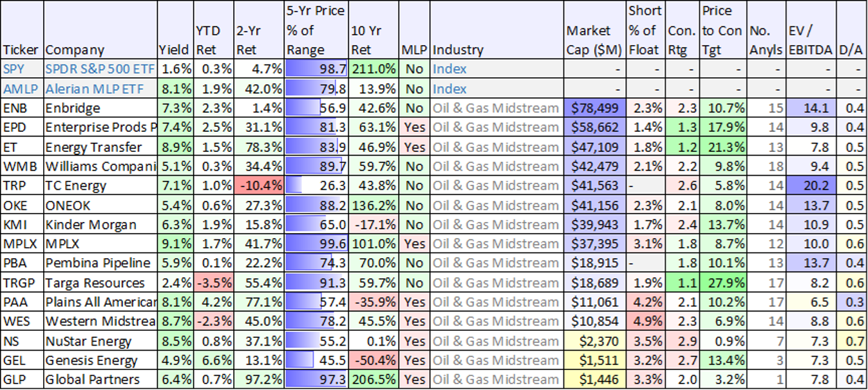Click the AMLP ticker cell
The height and width of the screenshot is (390, 868).
tap(23, 88)
